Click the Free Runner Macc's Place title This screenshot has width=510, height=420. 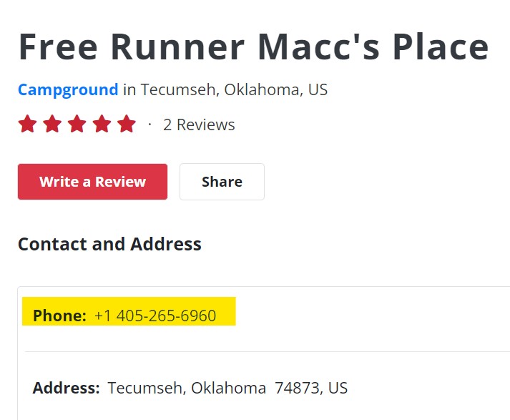pyautogui.click(x=253, y=47)
